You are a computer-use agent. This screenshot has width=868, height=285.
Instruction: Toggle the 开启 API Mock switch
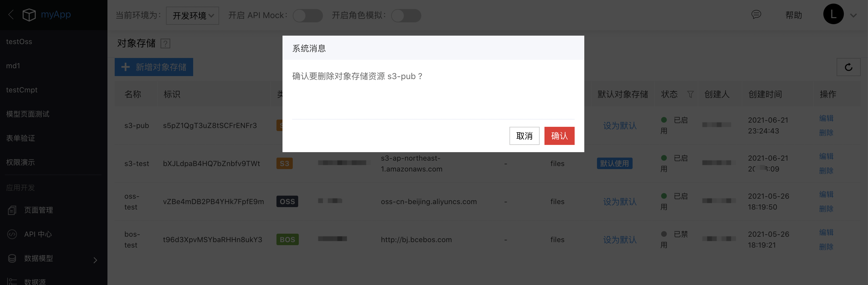click(x=307, y=15)
